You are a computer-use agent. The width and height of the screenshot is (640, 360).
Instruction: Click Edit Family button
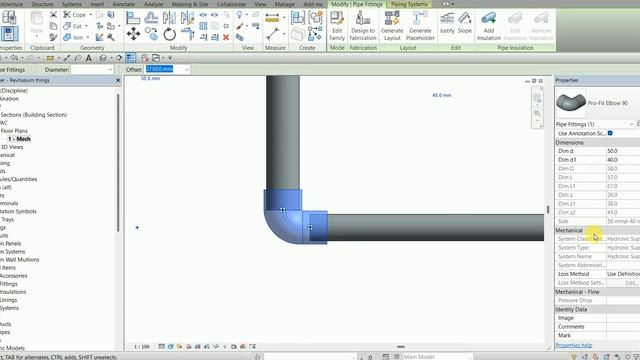[337, 26]
